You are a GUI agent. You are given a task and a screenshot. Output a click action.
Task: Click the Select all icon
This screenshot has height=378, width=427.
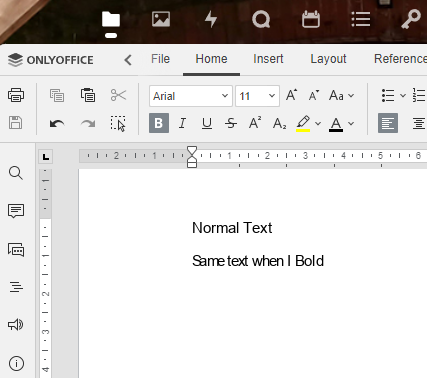point(118,124)
